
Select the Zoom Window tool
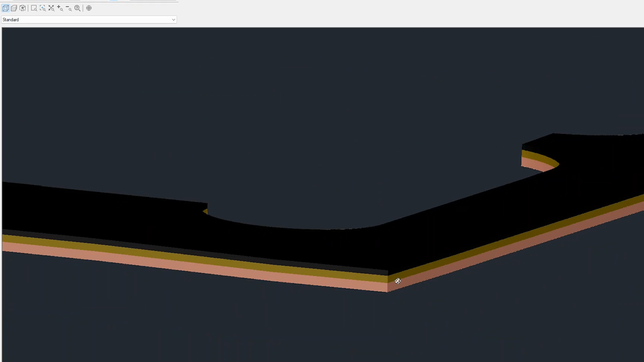[x=34, y=8]
